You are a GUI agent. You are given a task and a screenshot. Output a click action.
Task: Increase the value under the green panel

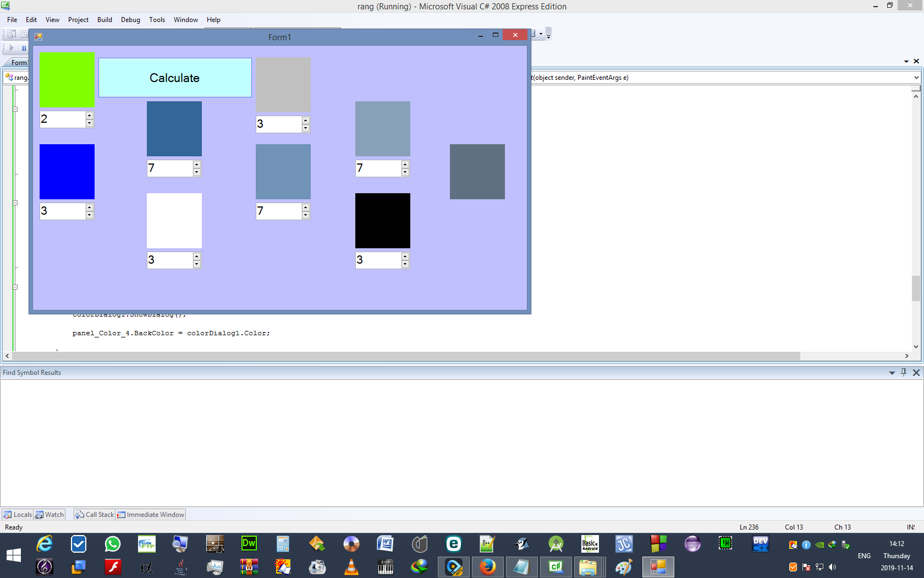click(89, 116)
